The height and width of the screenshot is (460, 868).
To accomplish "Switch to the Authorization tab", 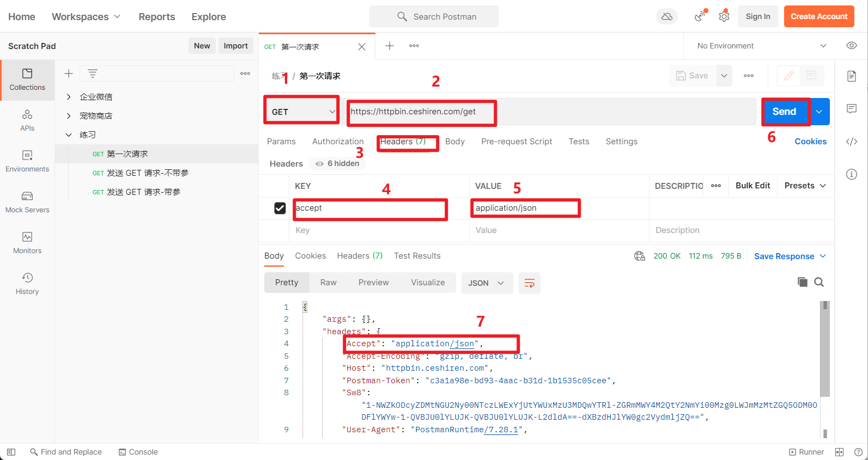I will [338, 142].
